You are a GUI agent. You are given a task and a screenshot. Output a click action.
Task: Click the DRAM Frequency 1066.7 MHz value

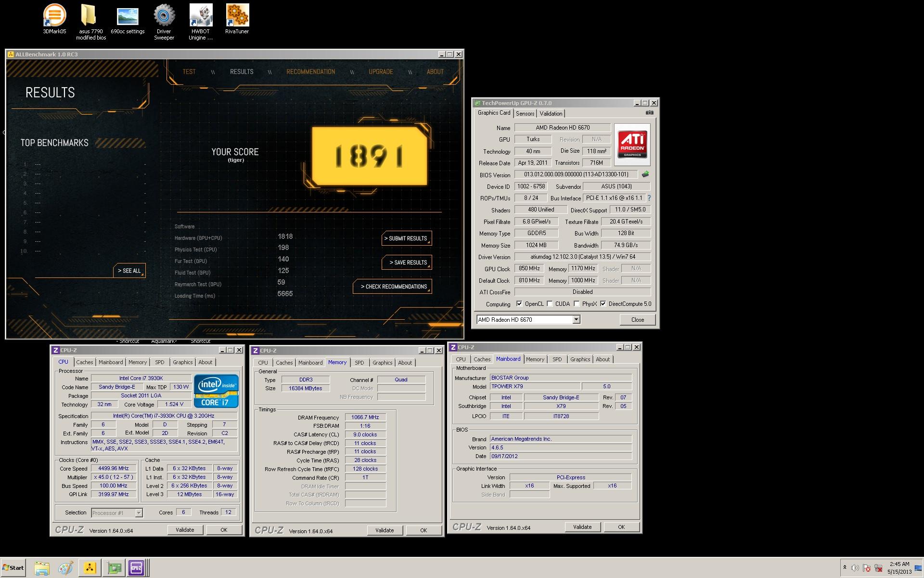pyautogui.click(x=365, y=417)
